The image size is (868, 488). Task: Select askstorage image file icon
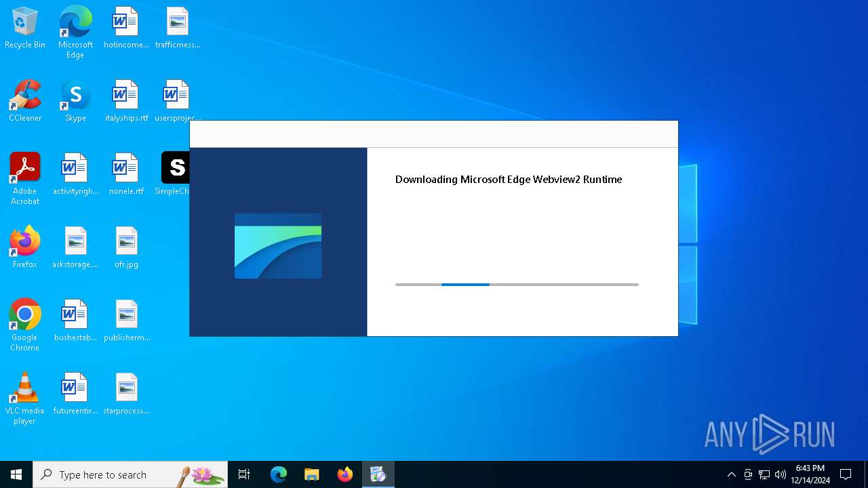click(x=75, y=248)
